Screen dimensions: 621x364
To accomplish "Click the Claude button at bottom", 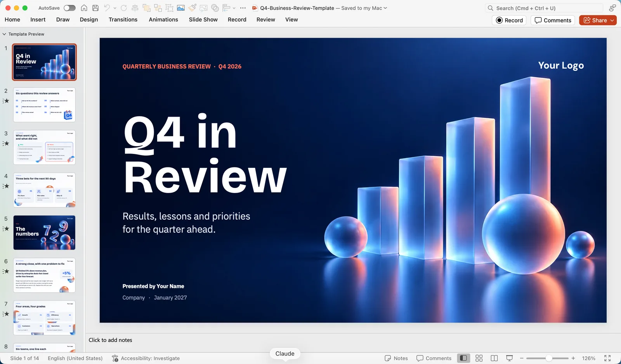I will click(285, 354).
